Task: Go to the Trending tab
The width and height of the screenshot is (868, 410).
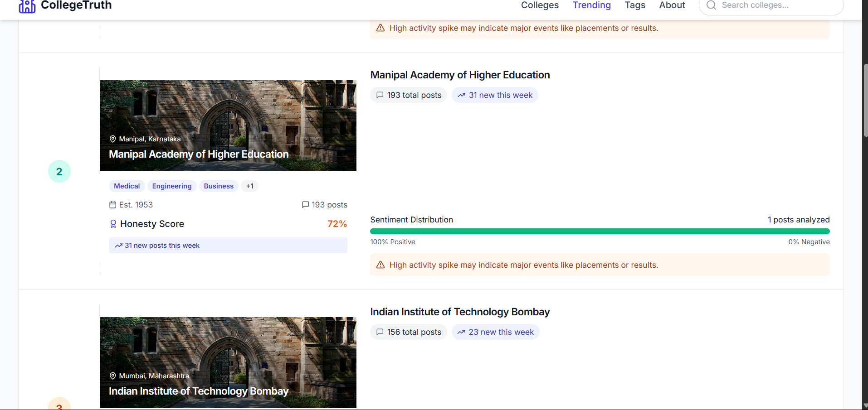Action: coord(592,5)
